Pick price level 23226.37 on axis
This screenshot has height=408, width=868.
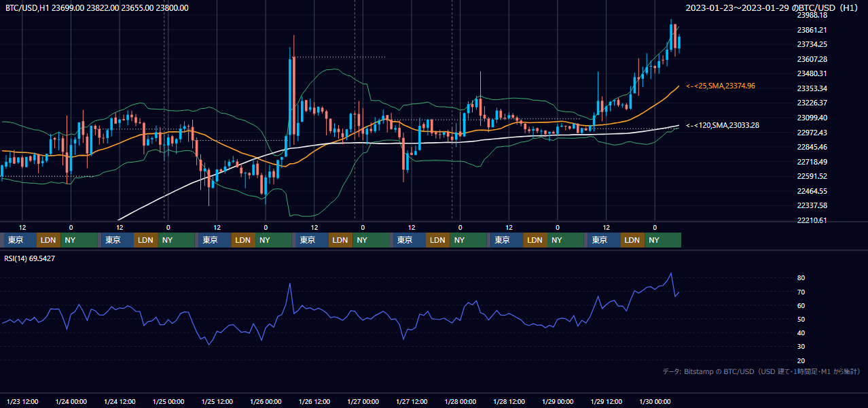(812, 103)
